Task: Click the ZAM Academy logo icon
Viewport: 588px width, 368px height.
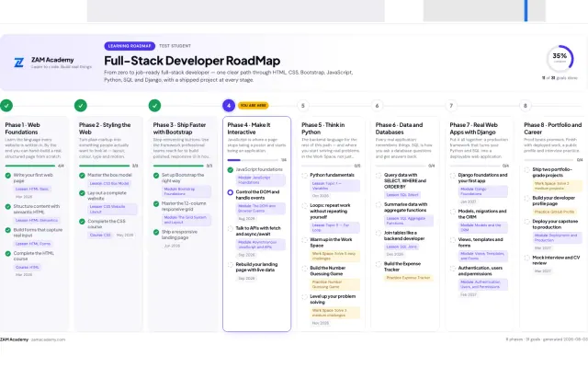Action: (x=18, y=63)
